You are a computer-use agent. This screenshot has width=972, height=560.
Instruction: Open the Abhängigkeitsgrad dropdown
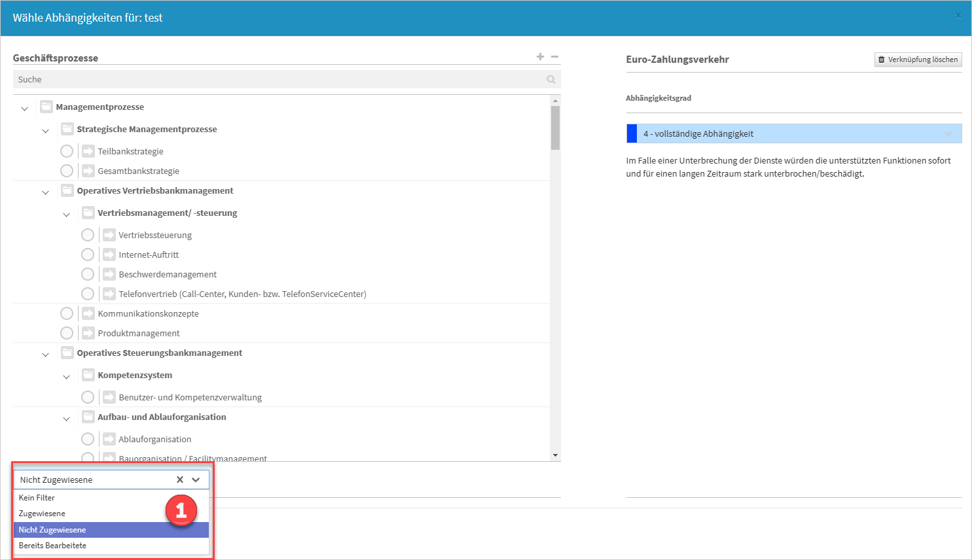point(793,133)
